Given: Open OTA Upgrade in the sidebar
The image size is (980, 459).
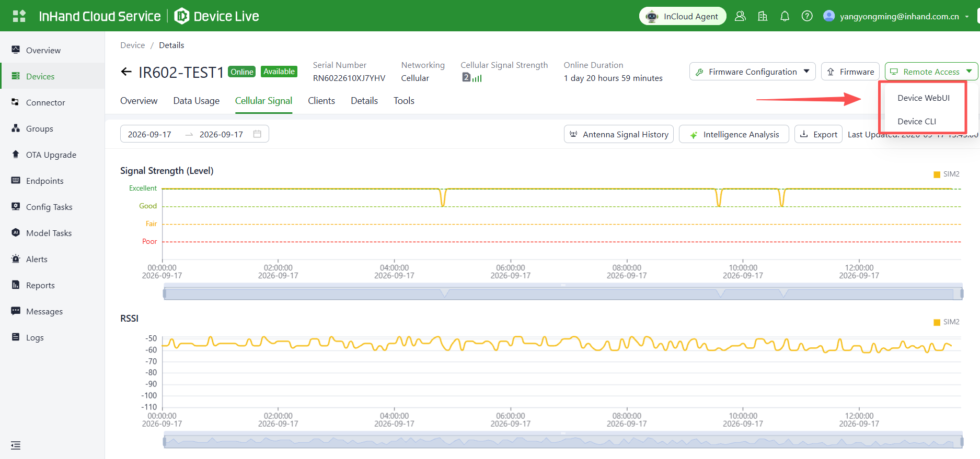Looking at the screenshot, I should [52, 155].
